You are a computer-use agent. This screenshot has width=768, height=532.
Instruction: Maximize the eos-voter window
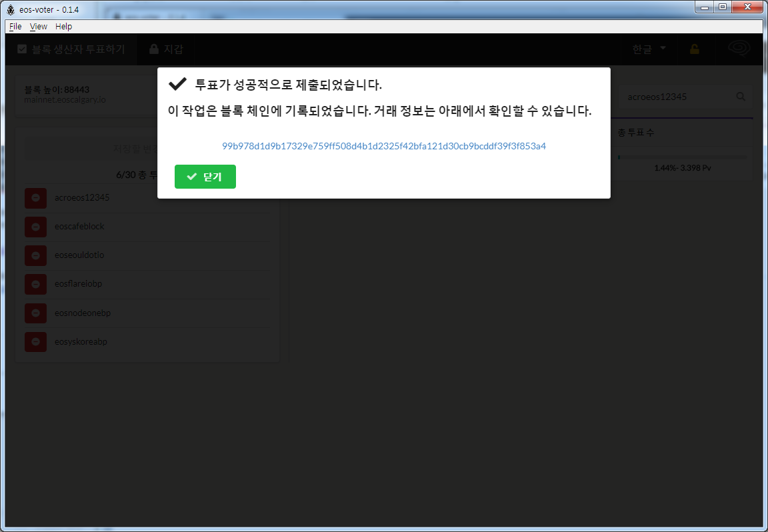[x=723, y=7]
